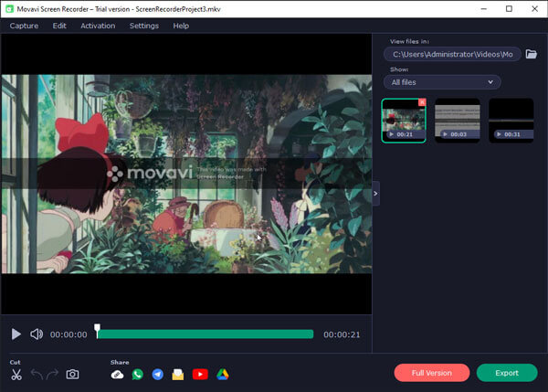
Task: Open the Help menu
Action: pyautogui.click(x=181, y=26)
